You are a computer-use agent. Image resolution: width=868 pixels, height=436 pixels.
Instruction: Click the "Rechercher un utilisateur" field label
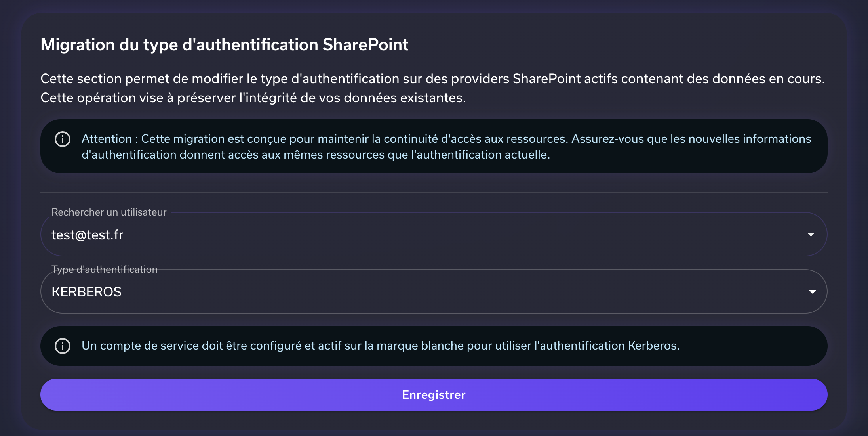click(109, 212)
